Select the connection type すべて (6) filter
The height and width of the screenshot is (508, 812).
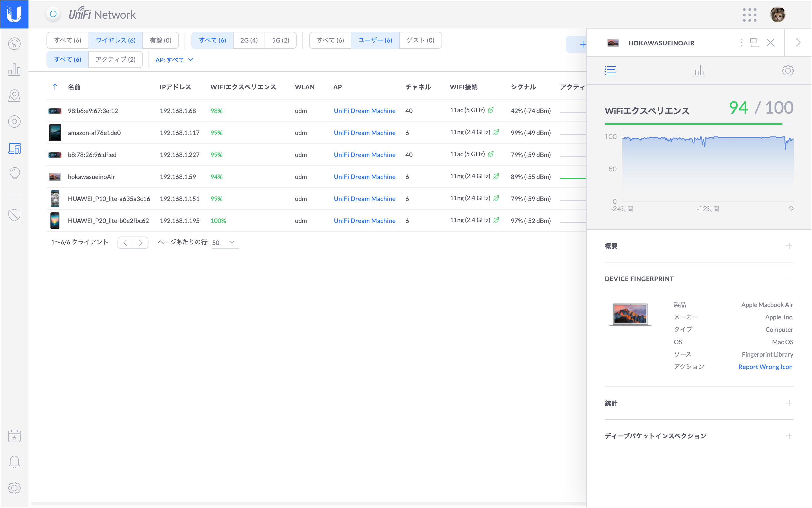(68, 40)
